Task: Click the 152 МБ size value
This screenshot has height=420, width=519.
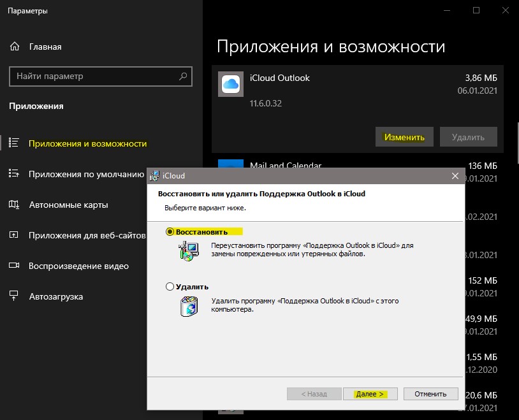Action: (483, 280)
